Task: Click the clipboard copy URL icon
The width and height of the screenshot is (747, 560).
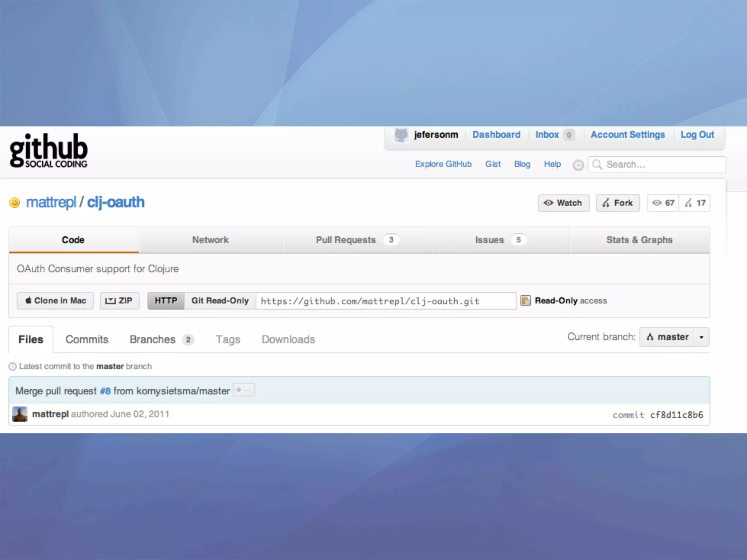Action: 525,300
